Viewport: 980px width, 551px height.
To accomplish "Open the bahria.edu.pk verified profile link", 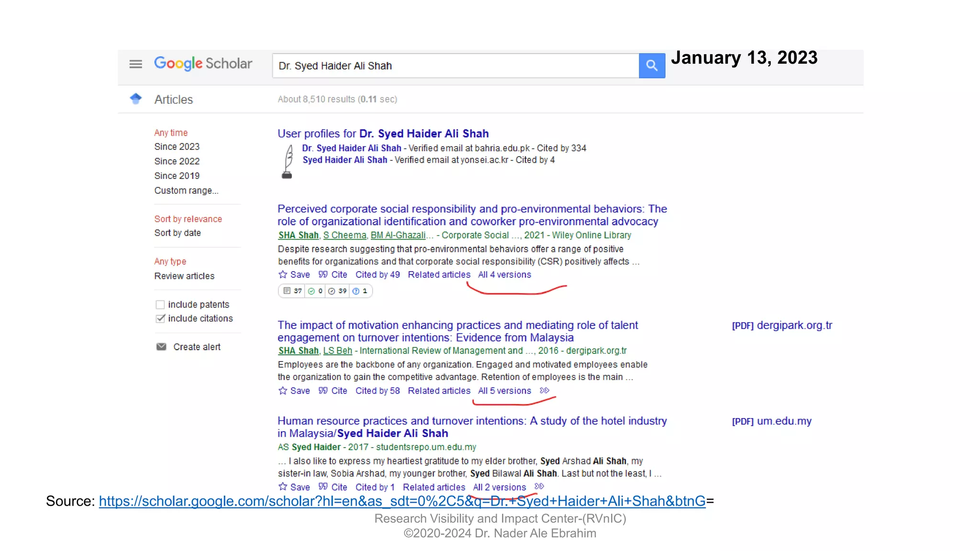I will coord(352,148).
